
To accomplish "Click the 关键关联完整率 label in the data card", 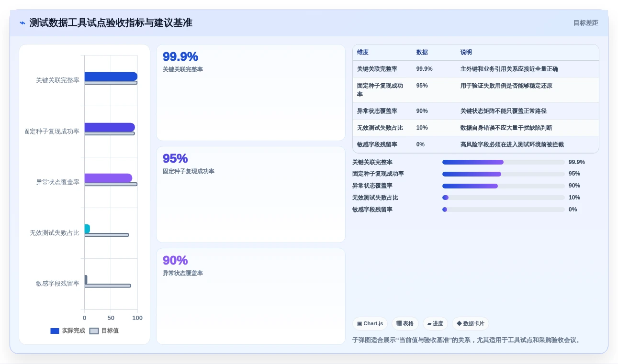I will point(183,69).
